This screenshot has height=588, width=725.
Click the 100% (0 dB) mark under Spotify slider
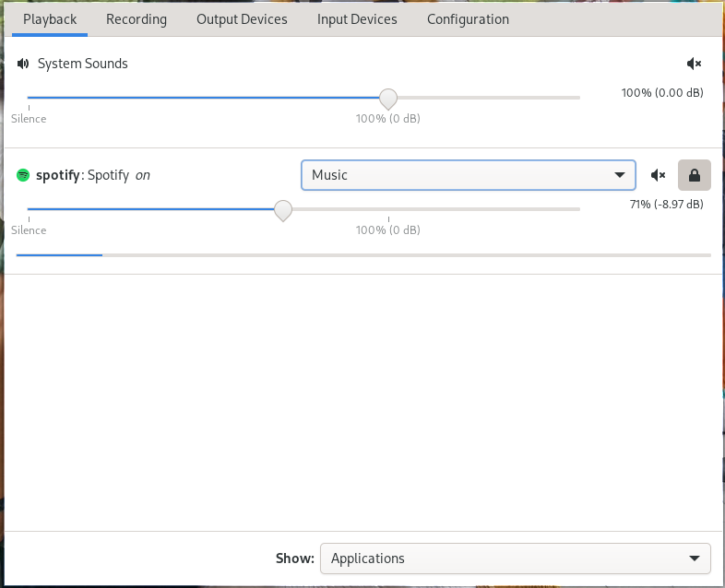point(388,229)
